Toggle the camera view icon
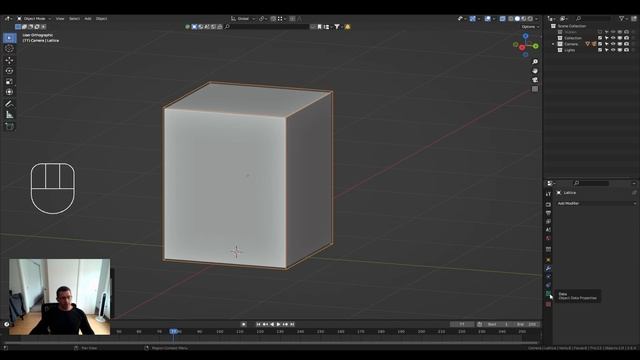640x360 pixels. pyautogui.click(x=535, y=80)
